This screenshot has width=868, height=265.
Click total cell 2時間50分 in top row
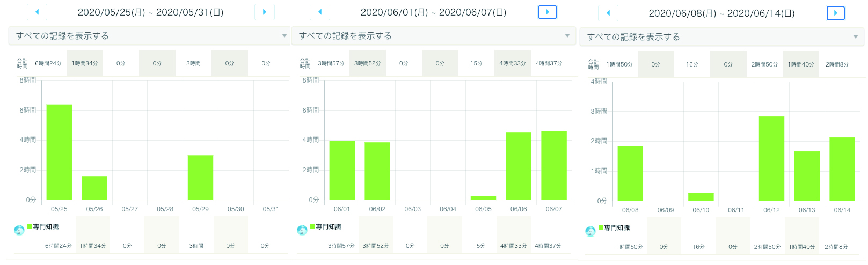(x=765, y=64)
